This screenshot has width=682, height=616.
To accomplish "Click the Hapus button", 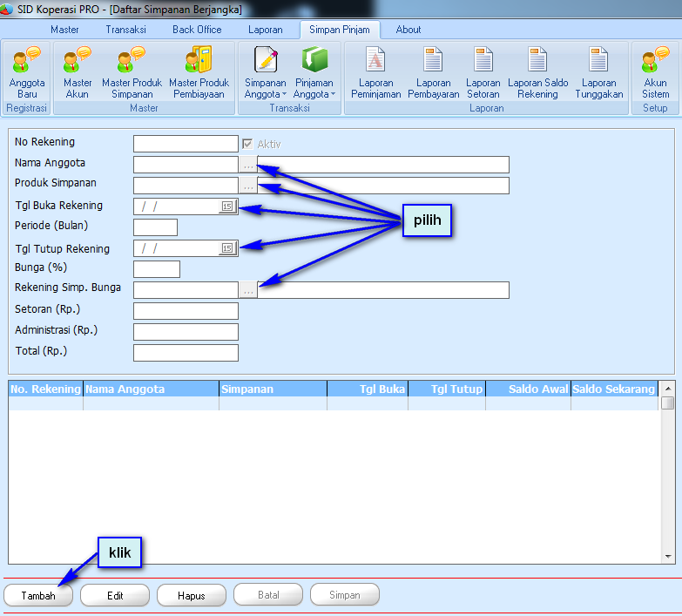I will click(192, 595).
